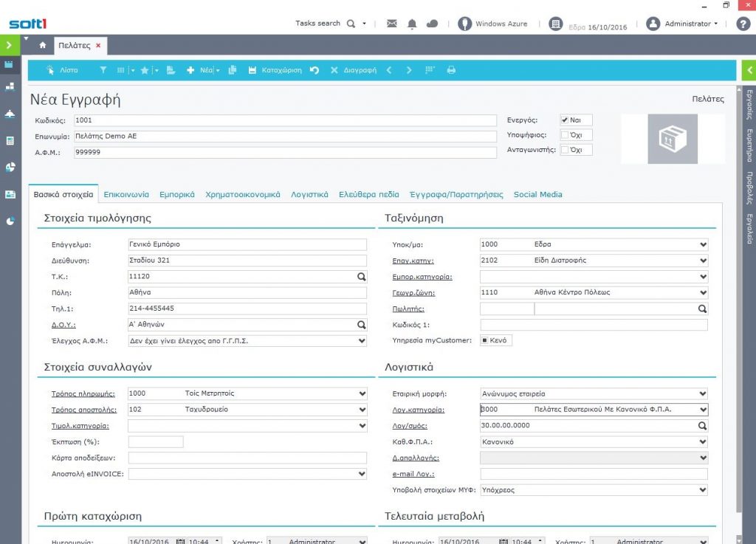756x544 pixels.
Task: Click the home icon tab
Action: pyautogui.click(x=43, y=46)
